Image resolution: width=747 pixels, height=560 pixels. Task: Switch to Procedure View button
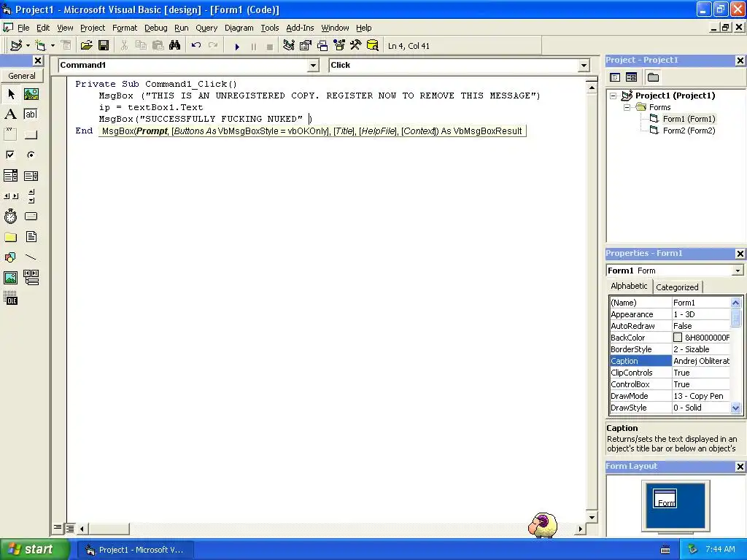[x=58, y=528]
